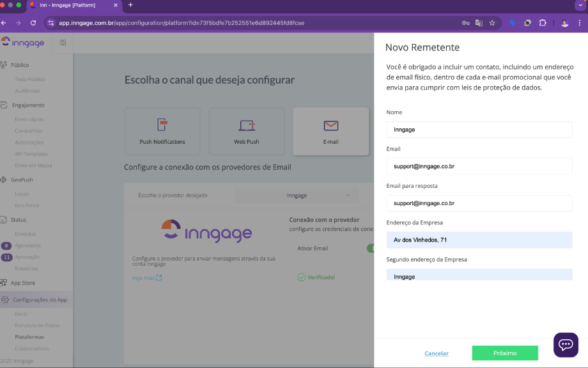Open a new browser tab
The width and height of the screenshot is (588, 368).
click(130, 5)
